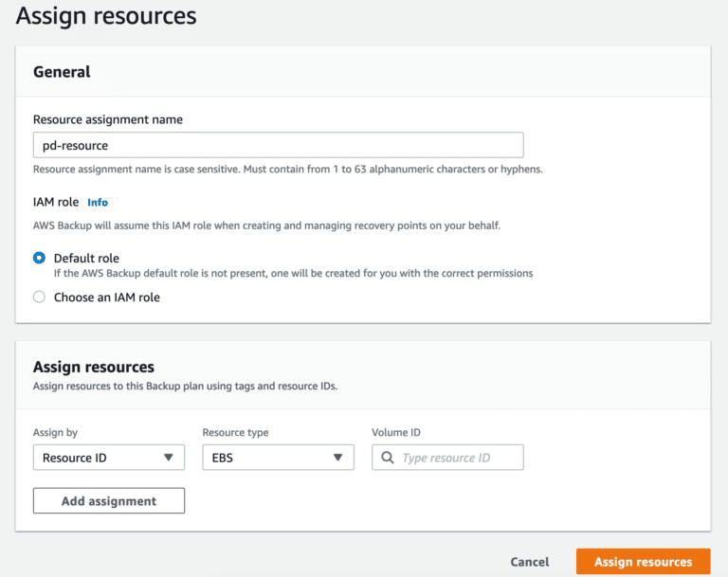Click the General section heading
728x577 pixels.
[x=62, y=72]
